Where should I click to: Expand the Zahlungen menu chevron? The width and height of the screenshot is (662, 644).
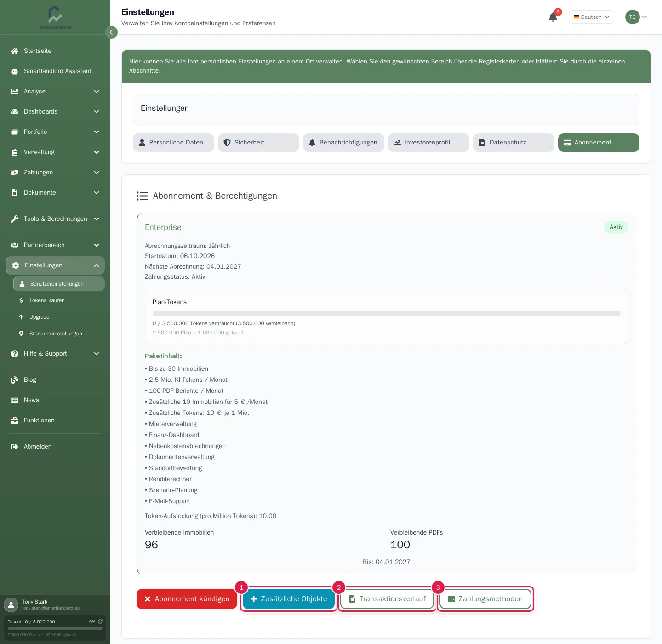tap(97, 172)
